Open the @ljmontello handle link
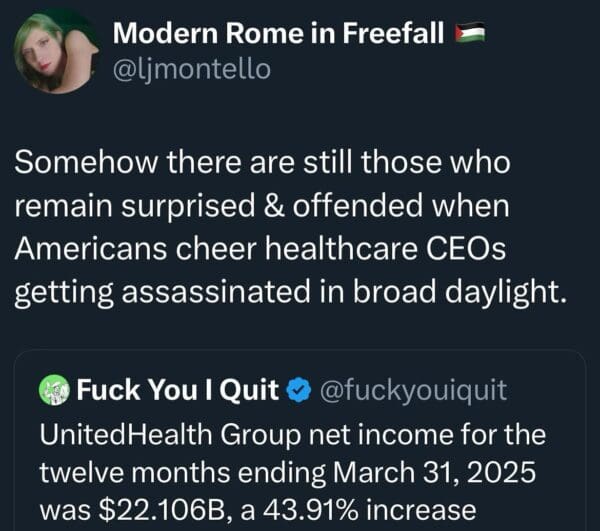The image size is (600, 531). coord(191,70)
